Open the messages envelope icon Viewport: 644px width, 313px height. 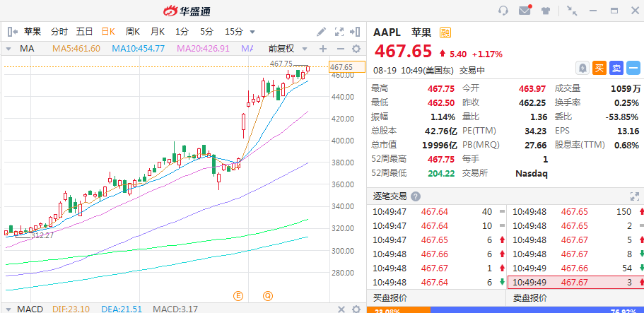[x=525, y=11]
